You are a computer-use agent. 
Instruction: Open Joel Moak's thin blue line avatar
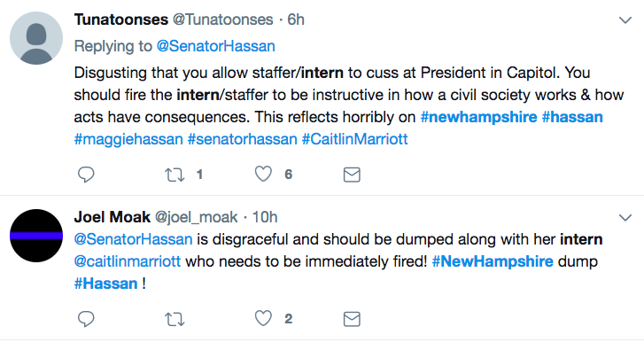tap(36, 236)
